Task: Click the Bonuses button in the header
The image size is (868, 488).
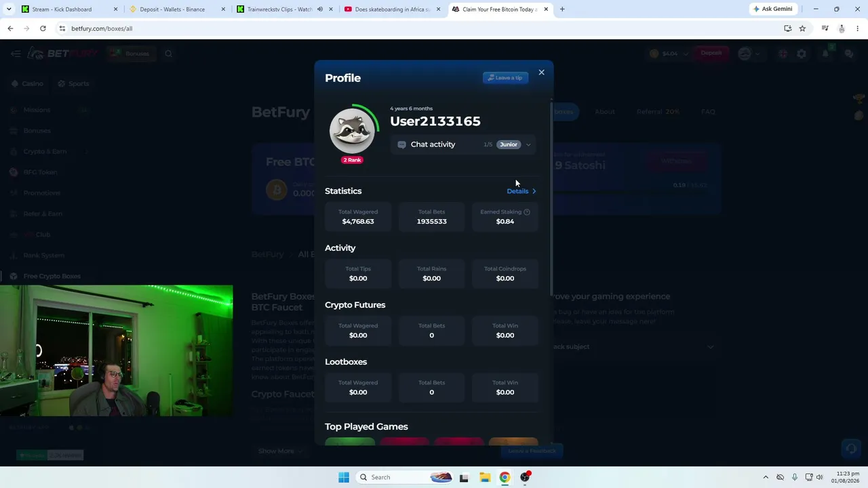Action: 132,54
